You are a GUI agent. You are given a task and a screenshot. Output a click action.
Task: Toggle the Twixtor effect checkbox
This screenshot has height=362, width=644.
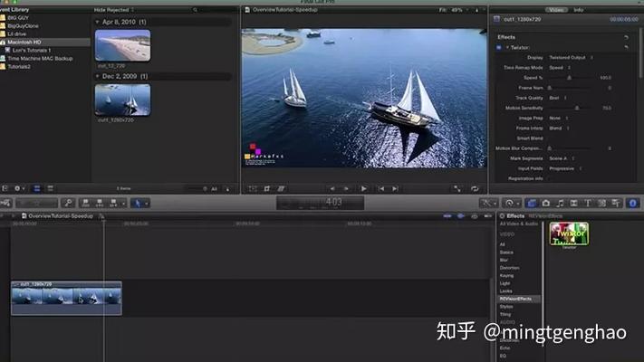pos(498,48)
